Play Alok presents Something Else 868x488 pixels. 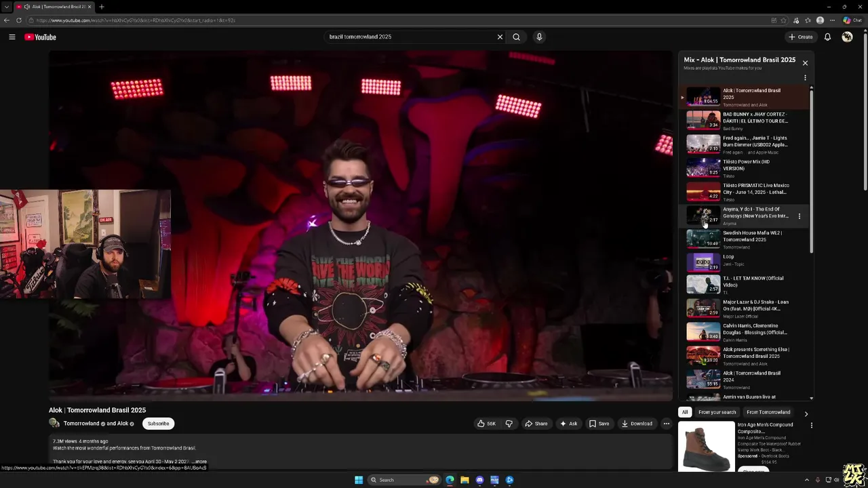point(744,355)
